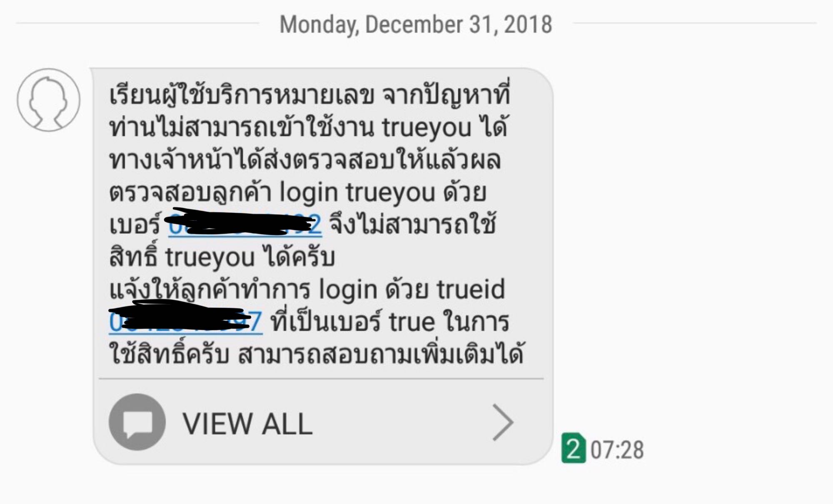The image size is (833, 504).
Task: Tap the first redacted phone number ending in 2
Action: 245,225
